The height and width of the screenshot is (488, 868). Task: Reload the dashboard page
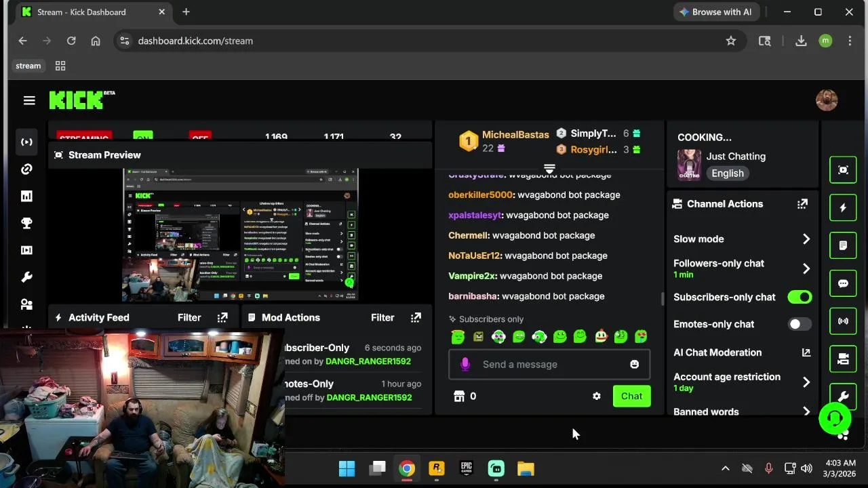tap(71, 41)
